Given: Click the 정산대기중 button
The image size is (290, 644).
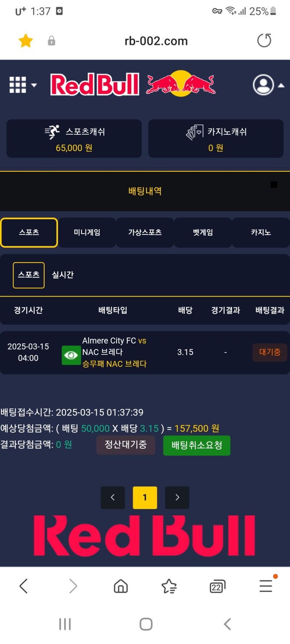Looking at the screenshot, I should (x=126, y=445).
